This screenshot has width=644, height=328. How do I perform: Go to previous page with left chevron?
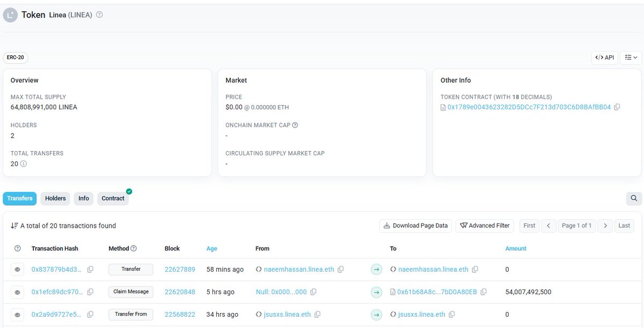coord(548,226)
